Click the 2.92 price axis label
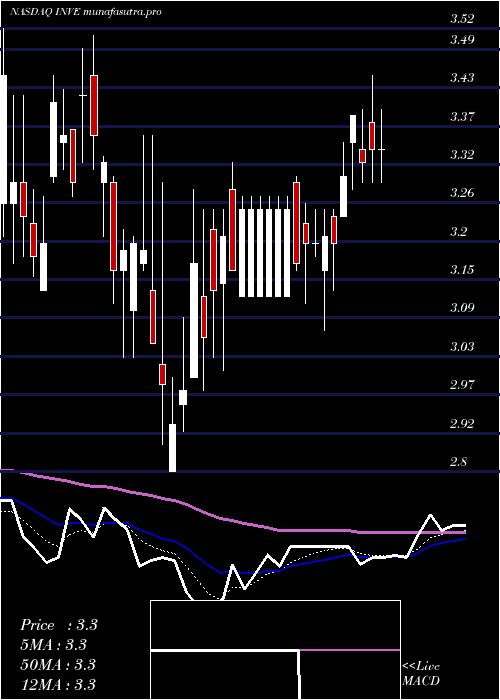Screen dimensions: 500x700 point(462,423)
